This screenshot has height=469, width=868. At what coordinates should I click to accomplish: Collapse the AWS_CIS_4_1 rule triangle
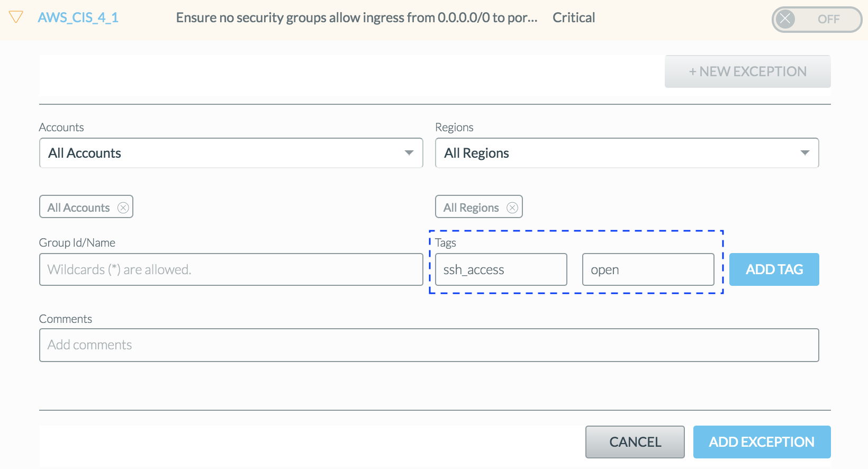[16, 17]
